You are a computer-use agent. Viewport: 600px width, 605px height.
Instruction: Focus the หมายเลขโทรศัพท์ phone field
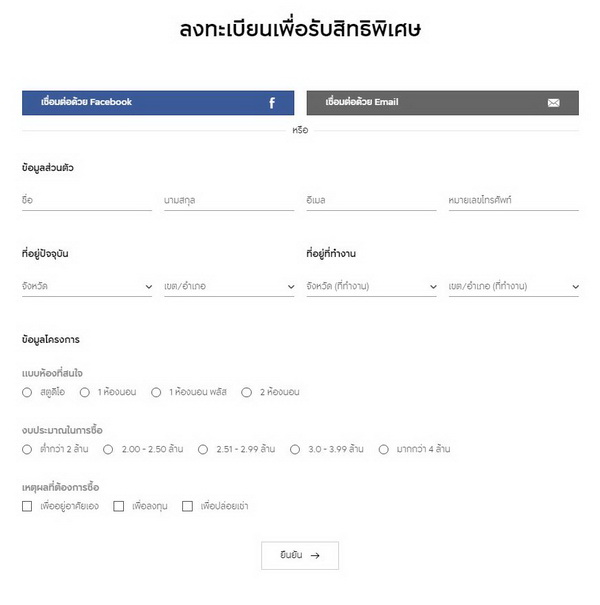514,201
